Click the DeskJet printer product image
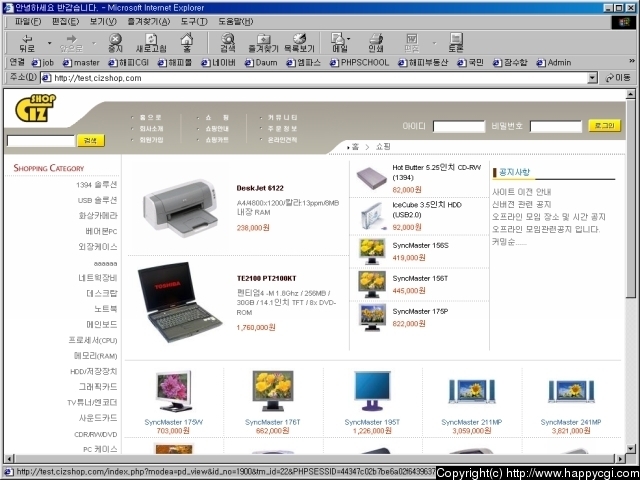This screenshot has height=480, width=640. click(x=180, y=209)
